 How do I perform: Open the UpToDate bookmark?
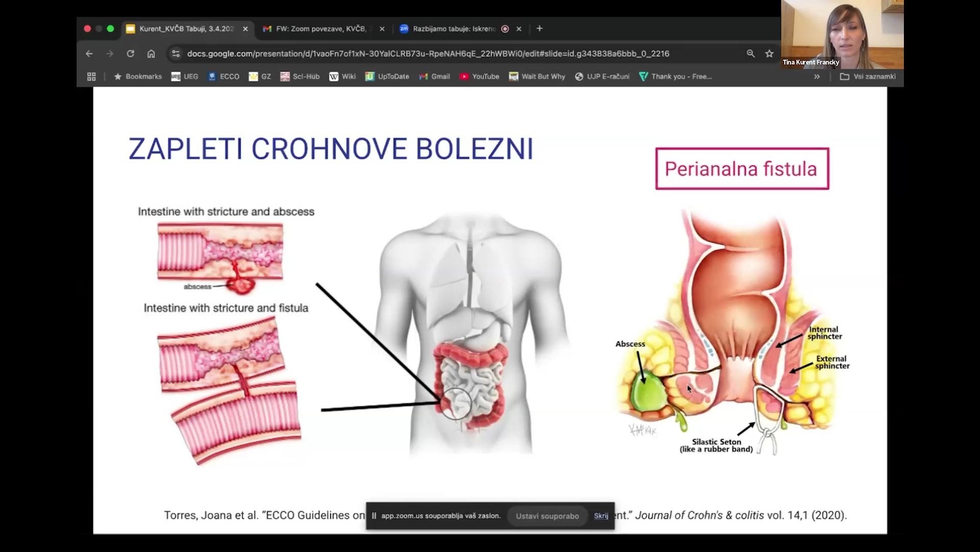tap(387, 77)
